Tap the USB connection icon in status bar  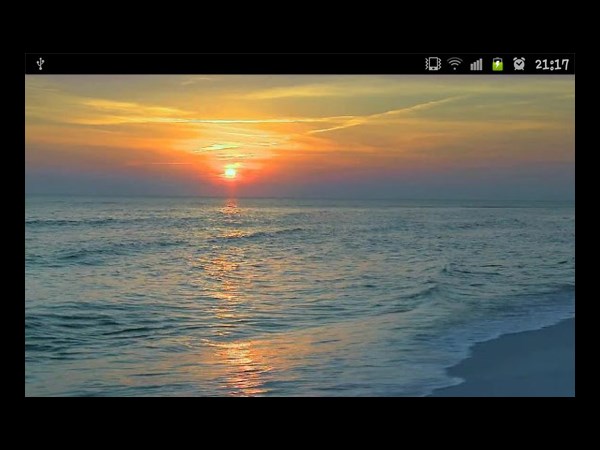[40, 64]
